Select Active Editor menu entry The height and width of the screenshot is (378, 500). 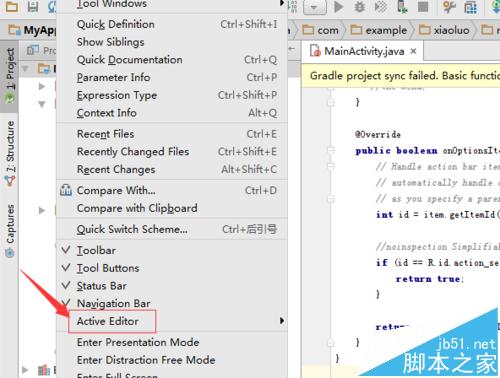pos(172,321)
